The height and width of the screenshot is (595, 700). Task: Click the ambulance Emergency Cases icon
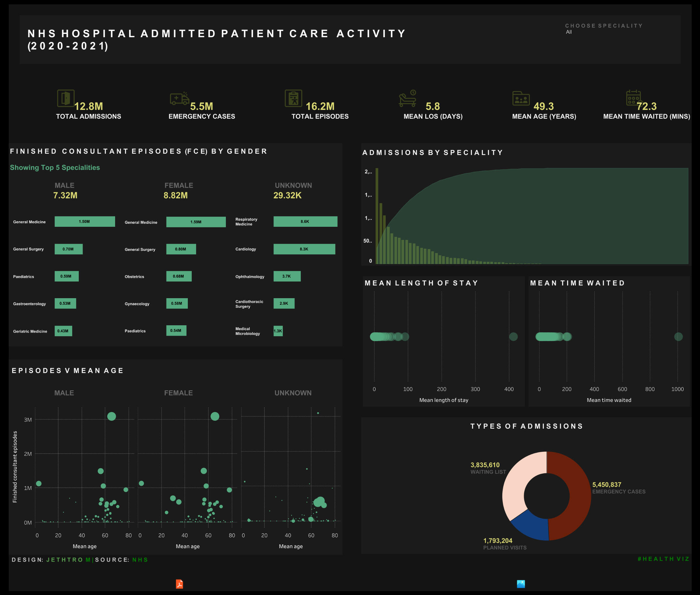(179, 99)
